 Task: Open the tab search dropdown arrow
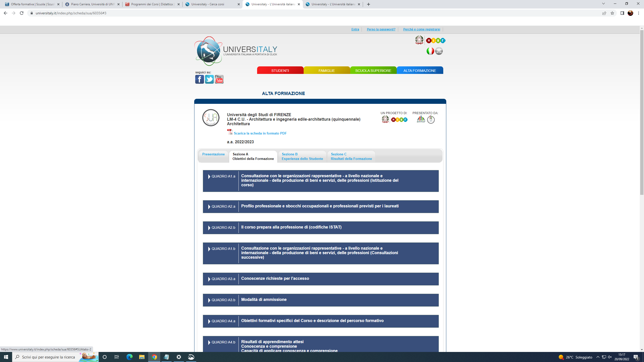coord(603,4)
